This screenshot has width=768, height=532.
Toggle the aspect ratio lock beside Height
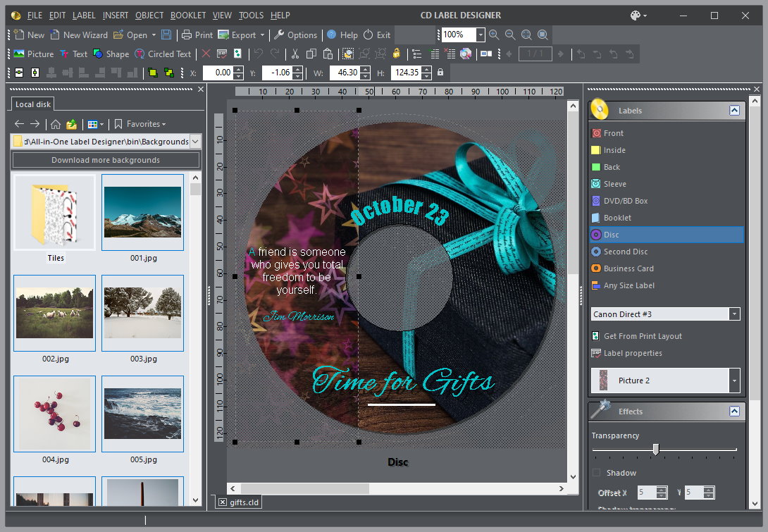pyautogui.click(x=440, y=73)
